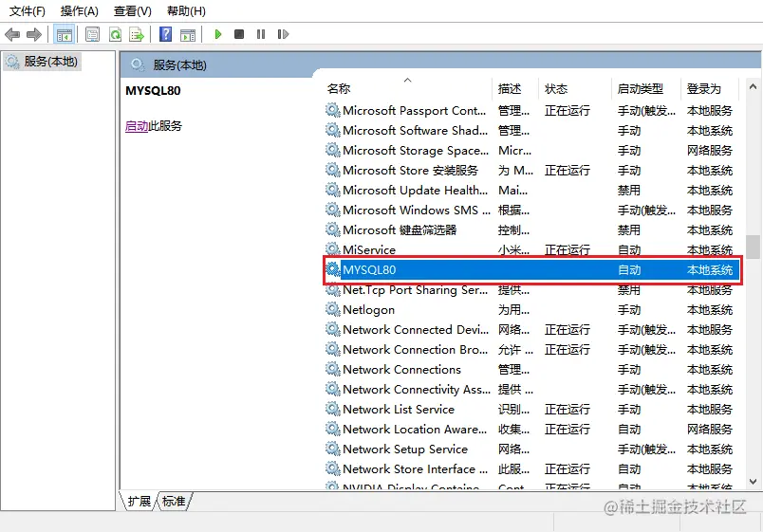
Task: Sort by the 登录为 column header
Action: pyautogui.click(x=710, y=88)
